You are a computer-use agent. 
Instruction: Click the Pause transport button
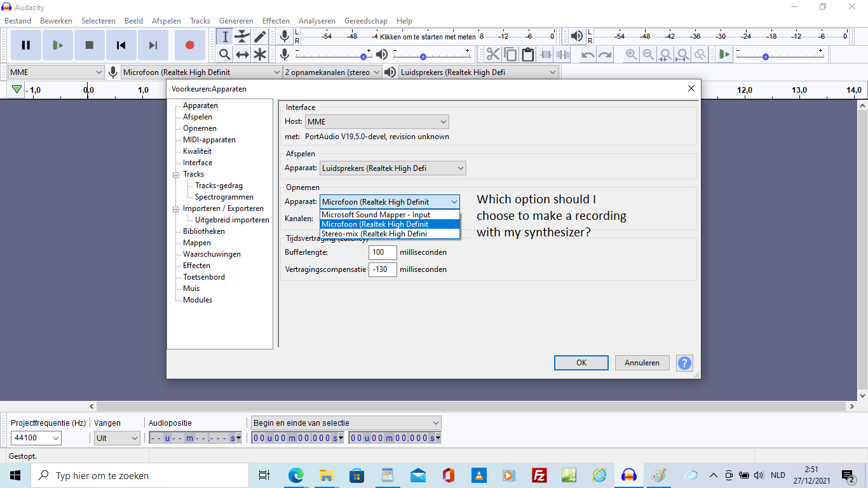click(26, 45)
